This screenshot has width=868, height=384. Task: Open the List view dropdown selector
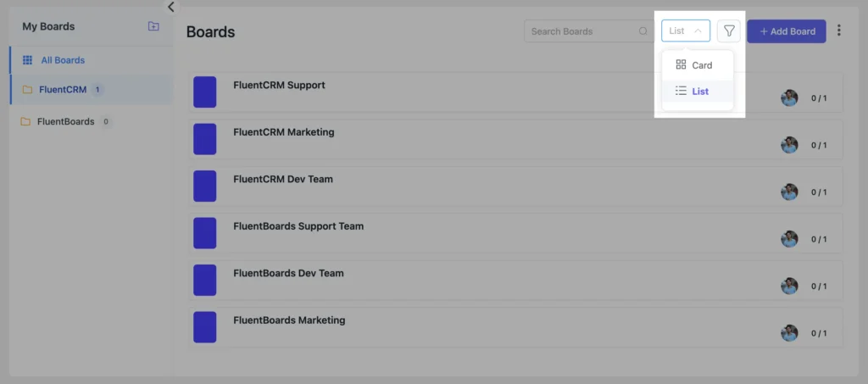[685, 31]
